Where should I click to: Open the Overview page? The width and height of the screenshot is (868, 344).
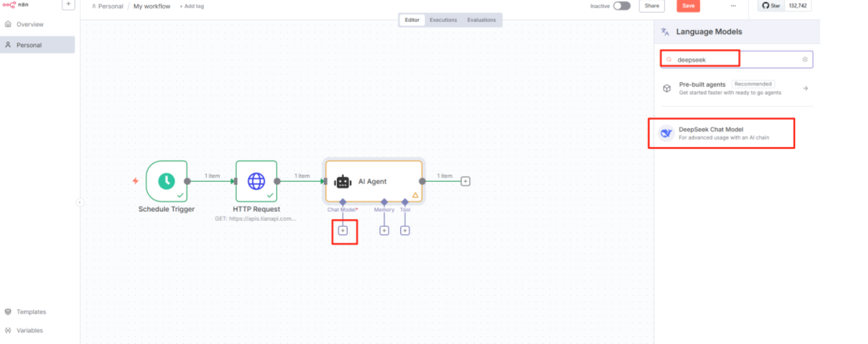click(38, 24)
